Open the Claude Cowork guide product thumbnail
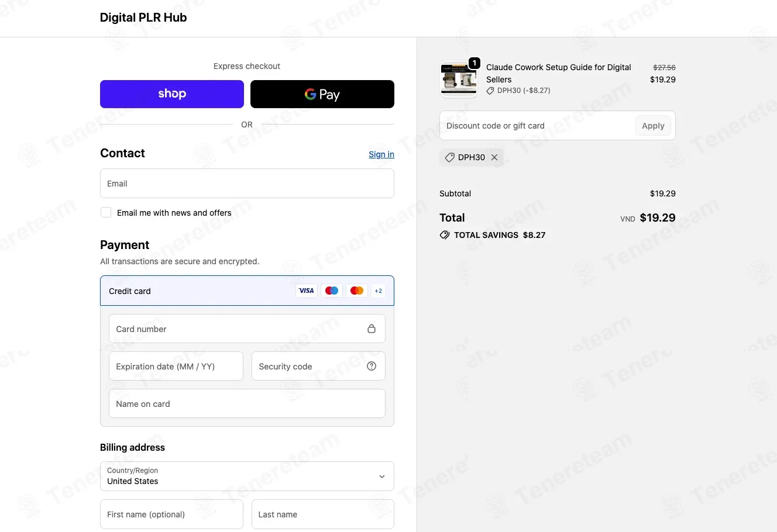This screenshot has height=532, width=777. pos(458,80)
